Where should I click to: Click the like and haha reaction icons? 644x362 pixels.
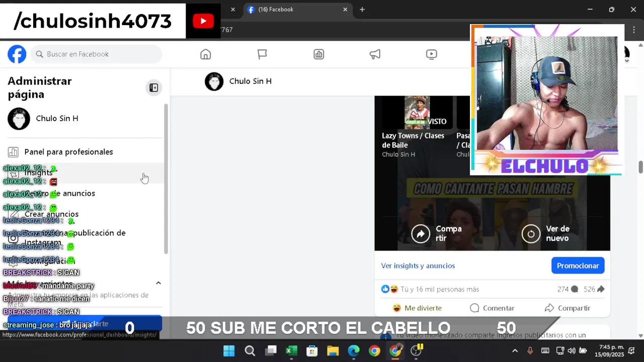tap(389, 289)
